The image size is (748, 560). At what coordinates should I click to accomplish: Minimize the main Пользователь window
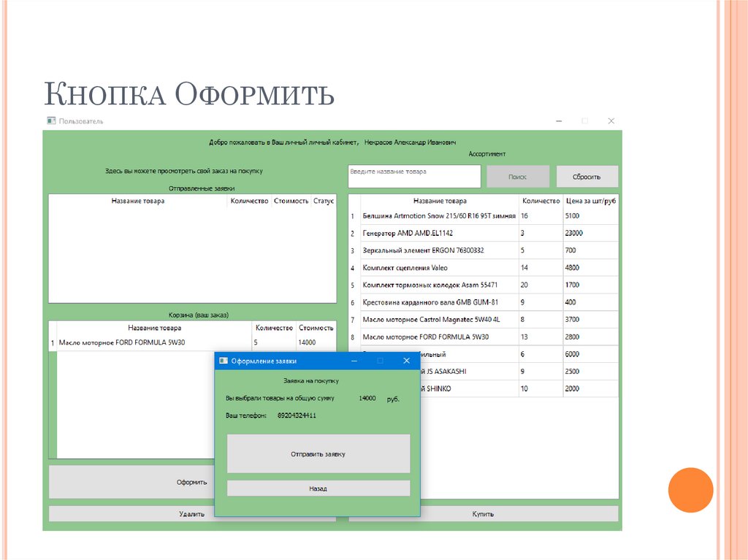click(x=558, y=121)
